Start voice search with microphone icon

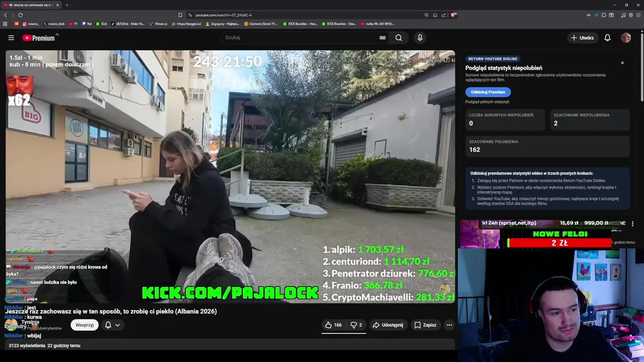point(420,38)
